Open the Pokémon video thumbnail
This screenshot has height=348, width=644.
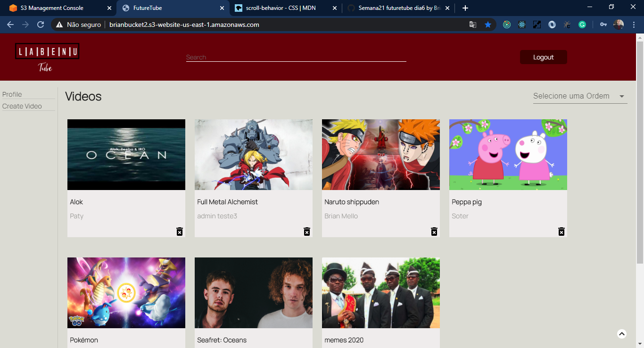[x=126, y=293]
